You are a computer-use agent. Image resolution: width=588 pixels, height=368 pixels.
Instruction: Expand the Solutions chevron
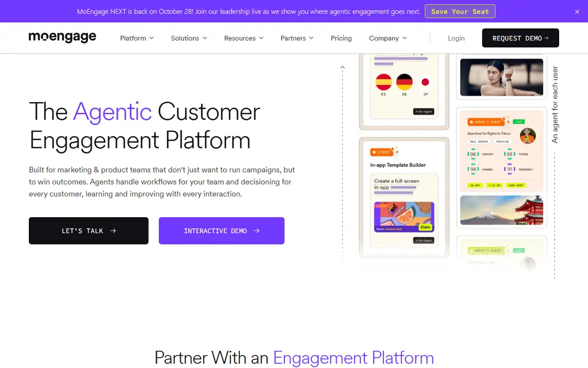205,38
